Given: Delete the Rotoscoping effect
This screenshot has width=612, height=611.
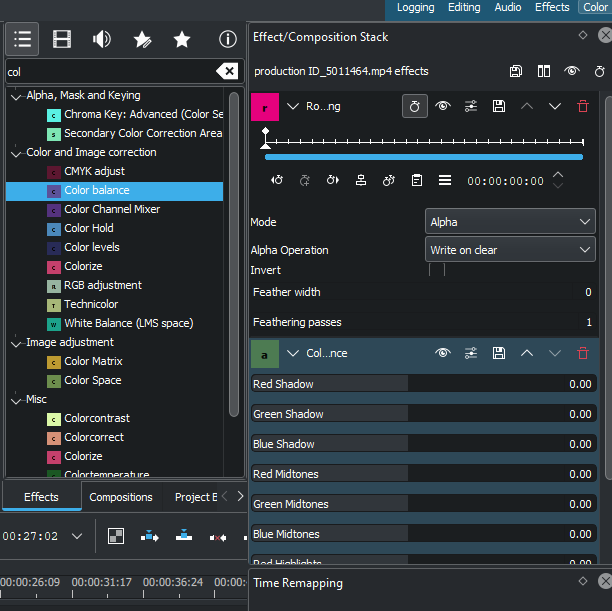Looking at the screenshot, I should (x=583, y=106).
